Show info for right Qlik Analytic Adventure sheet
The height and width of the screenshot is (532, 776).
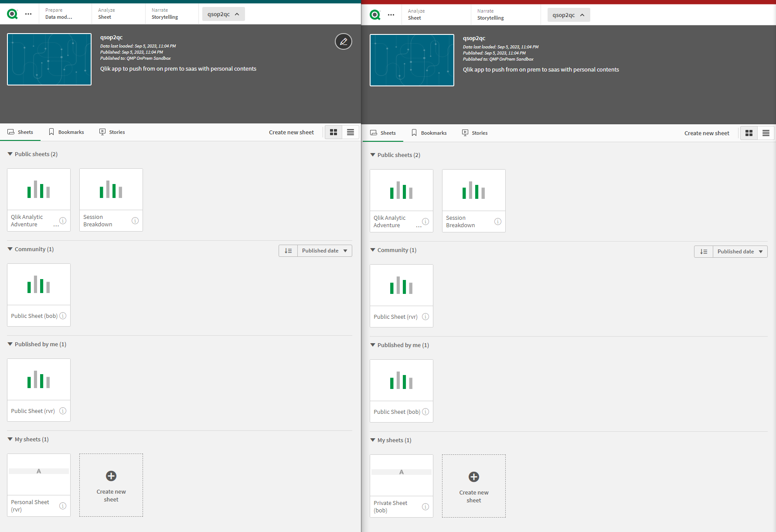click(425, 222)
